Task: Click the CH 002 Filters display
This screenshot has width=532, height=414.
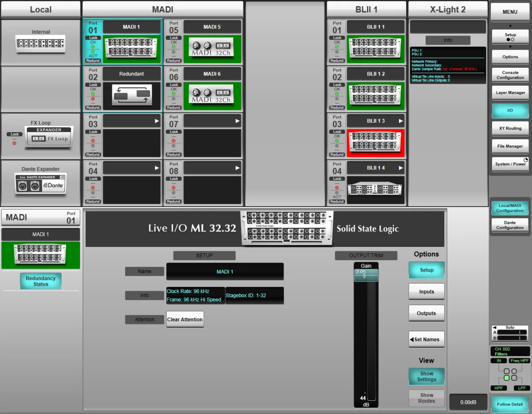Action: pos(510,352)
